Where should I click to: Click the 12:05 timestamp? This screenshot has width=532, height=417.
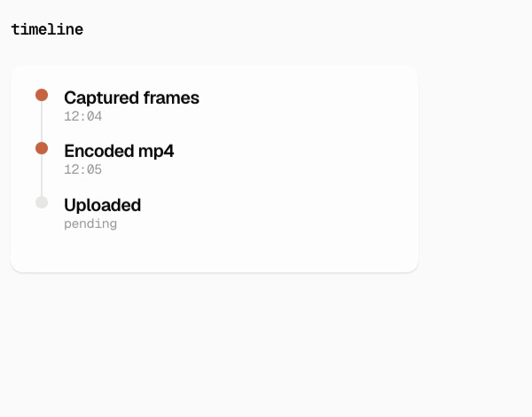pos(83,169)
